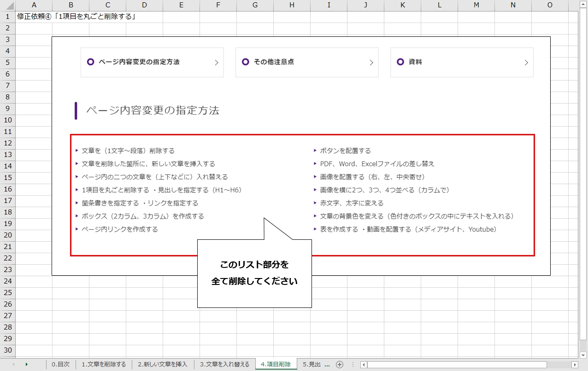Click list item 画像を配置する（右、左、中央寄せ）
The width and height of the screenshot is (588, 371).
[x=372, y=177]
